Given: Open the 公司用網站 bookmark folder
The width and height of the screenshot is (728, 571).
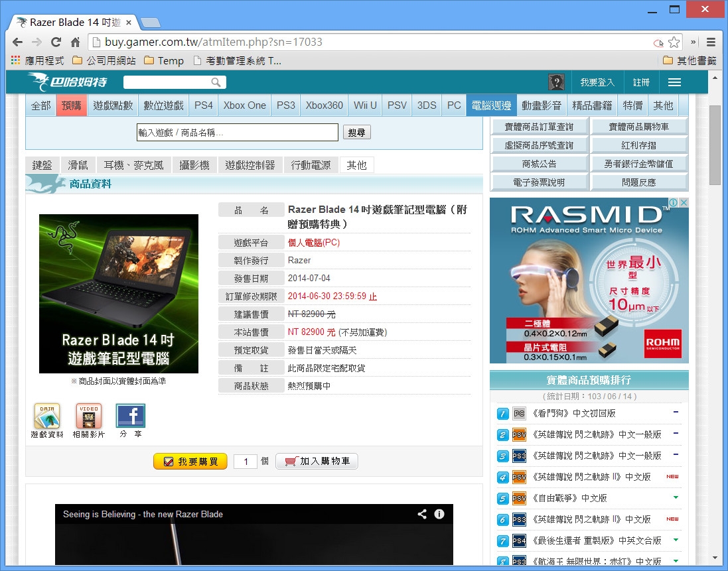Looking at the screenshot, I should (x=104, y=60).
